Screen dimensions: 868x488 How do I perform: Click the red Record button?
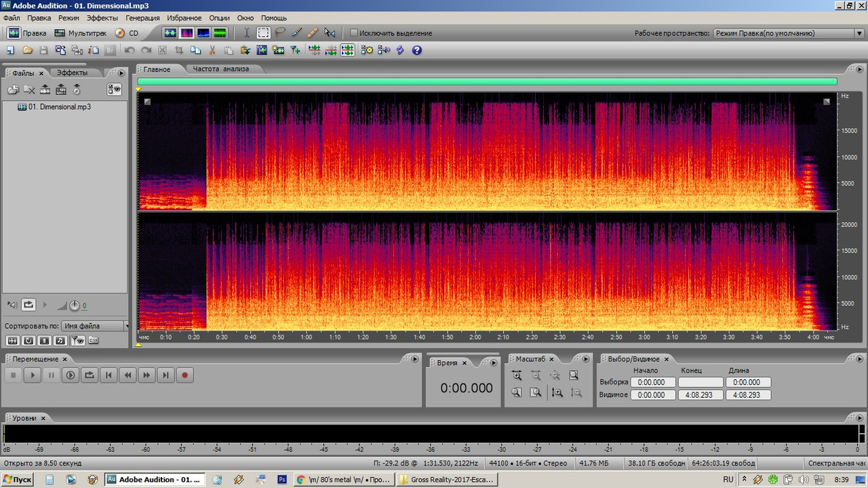184,375
